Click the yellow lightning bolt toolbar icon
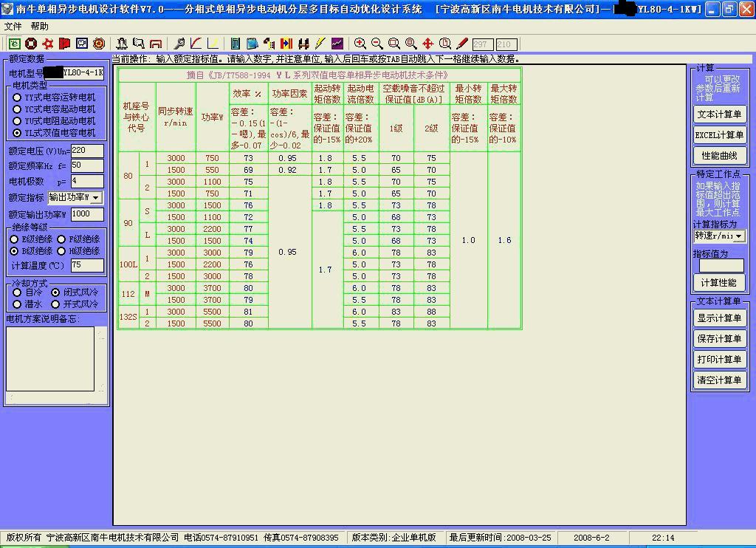Screen dimensions: 756x548 tap(320, 44)
